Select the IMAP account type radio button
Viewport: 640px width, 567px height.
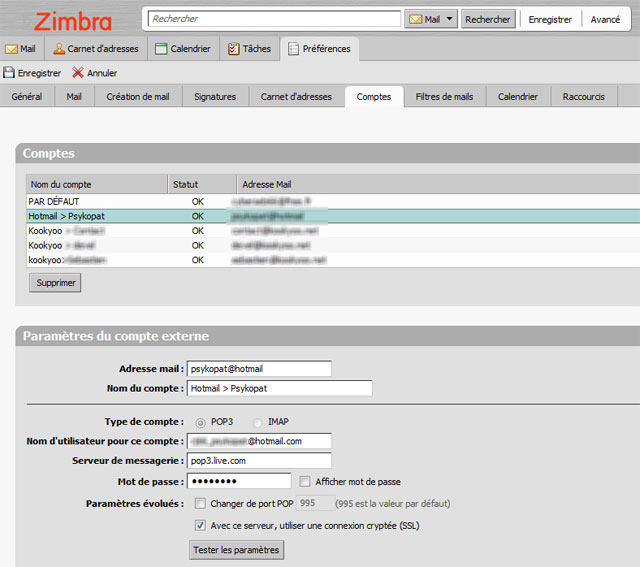tap(257, 422)
